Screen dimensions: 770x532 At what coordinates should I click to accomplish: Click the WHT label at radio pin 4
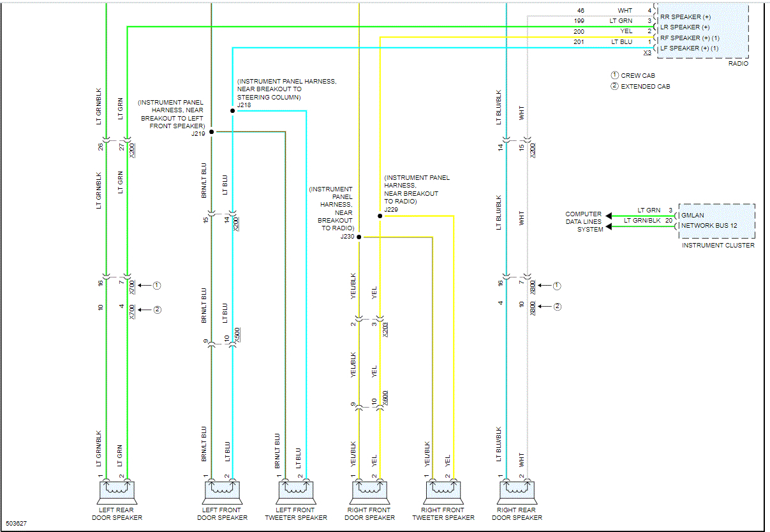(x=625, y=11)
